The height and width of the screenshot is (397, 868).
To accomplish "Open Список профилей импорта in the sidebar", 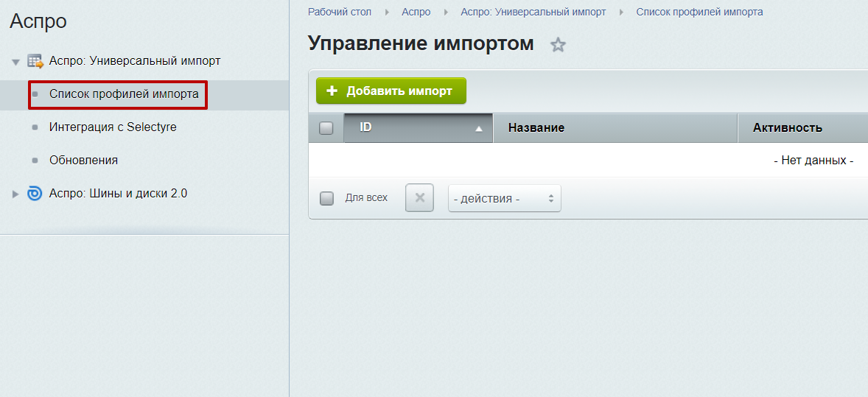I will click(x=124, y=94).
